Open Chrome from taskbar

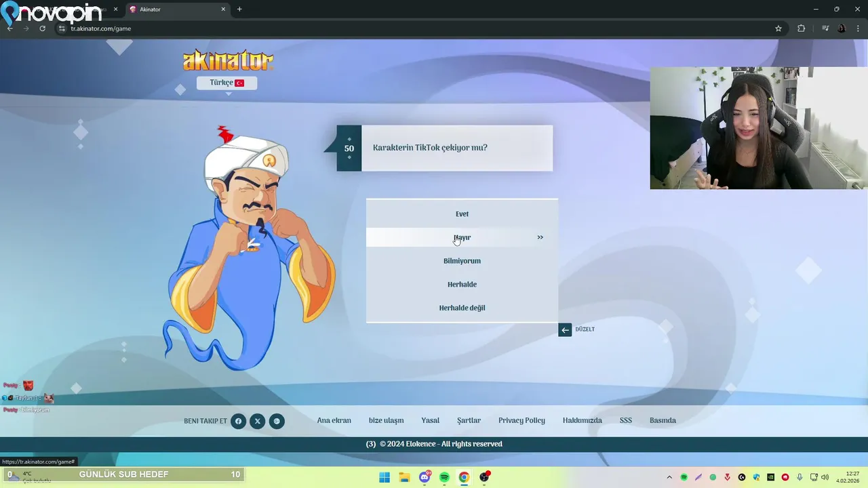464,477
